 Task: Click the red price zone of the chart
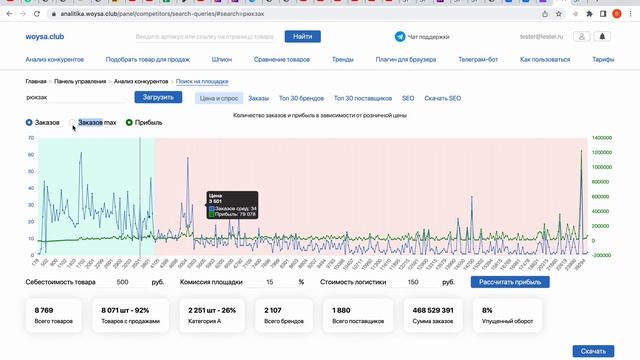pos(371,197)
